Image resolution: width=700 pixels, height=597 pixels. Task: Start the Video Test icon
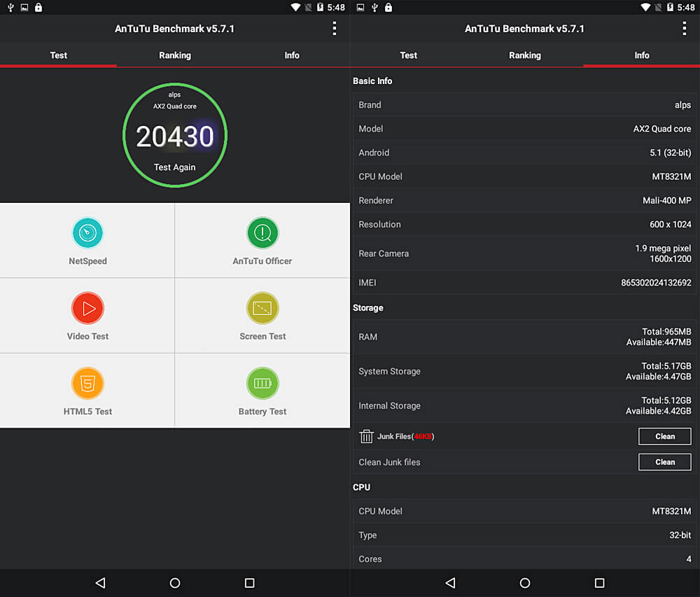point(87,309)
